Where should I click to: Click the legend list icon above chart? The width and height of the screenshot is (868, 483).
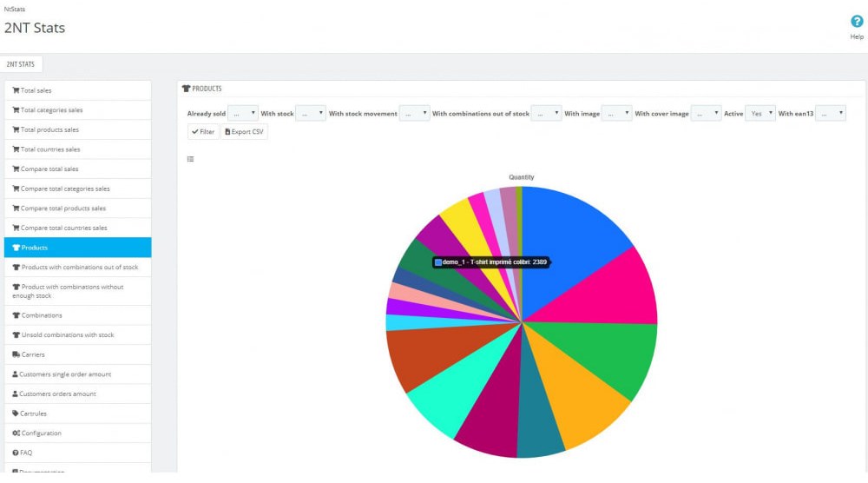point(190,159)
